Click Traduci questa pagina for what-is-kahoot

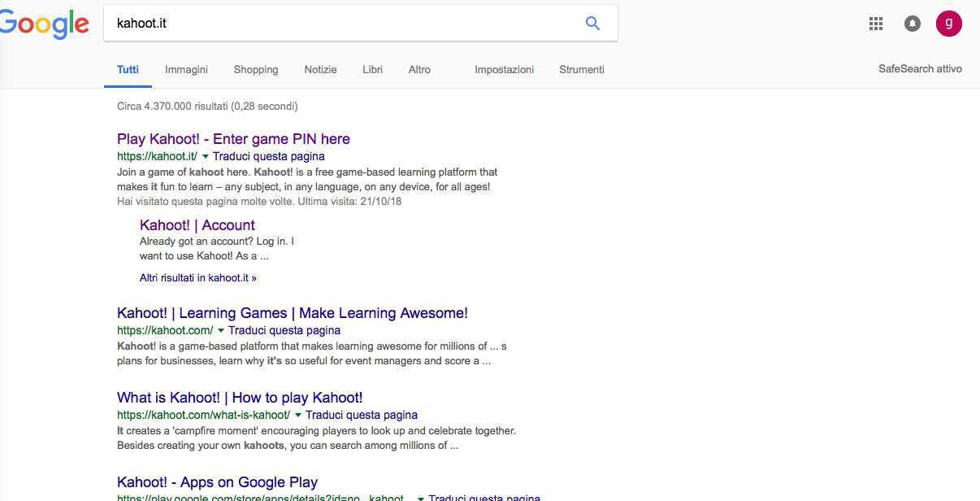pos(362,416)
